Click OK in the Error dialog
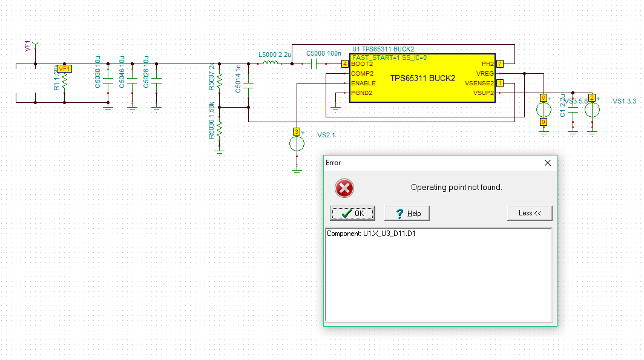 [352, 213]
